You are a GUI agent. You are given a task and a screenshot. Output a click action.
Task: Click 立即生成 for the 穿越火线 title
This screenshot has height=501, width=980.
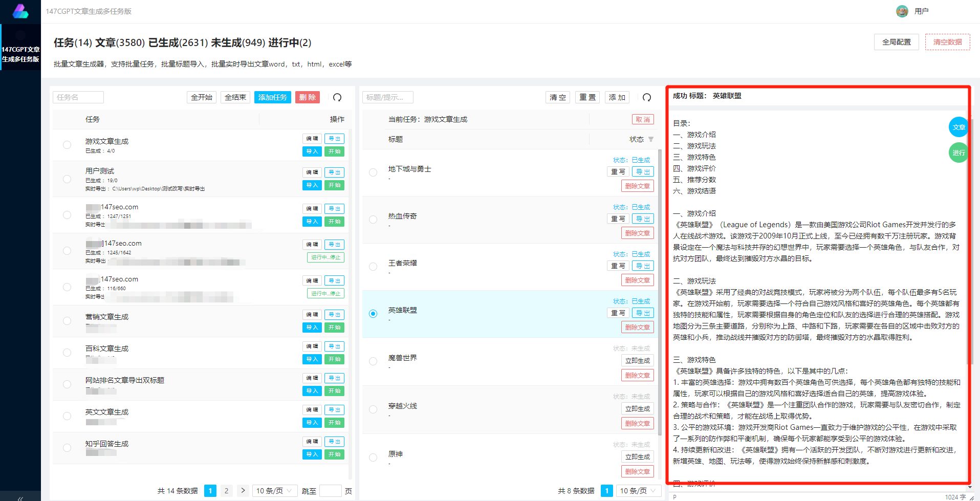[638, 409]
